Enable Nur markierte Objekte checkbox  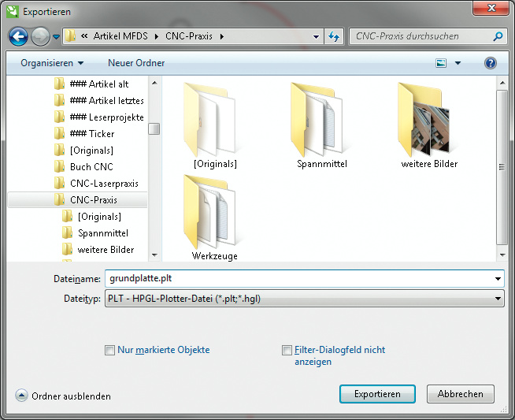pos(110,350)
